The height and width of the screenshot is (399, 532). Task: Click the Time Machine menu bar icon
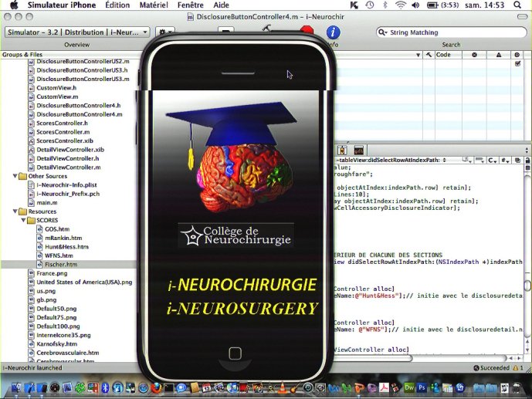click(370, 5)
